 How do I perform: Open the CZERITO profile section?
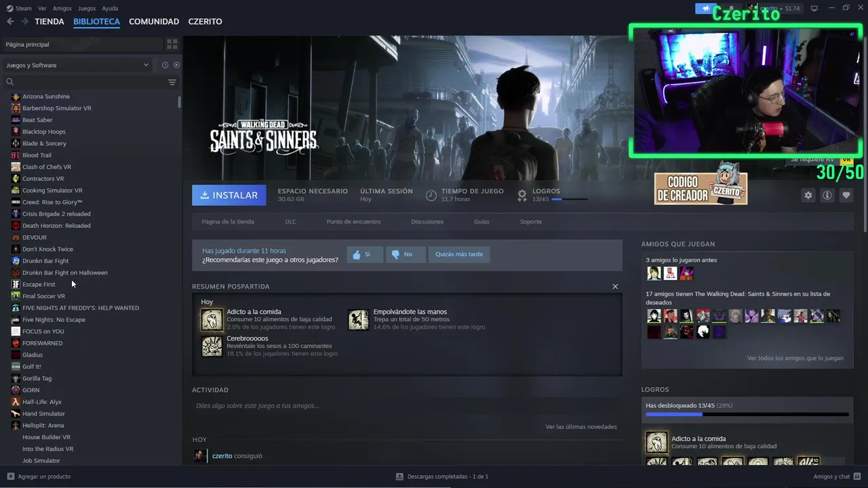tap(205, 22)
